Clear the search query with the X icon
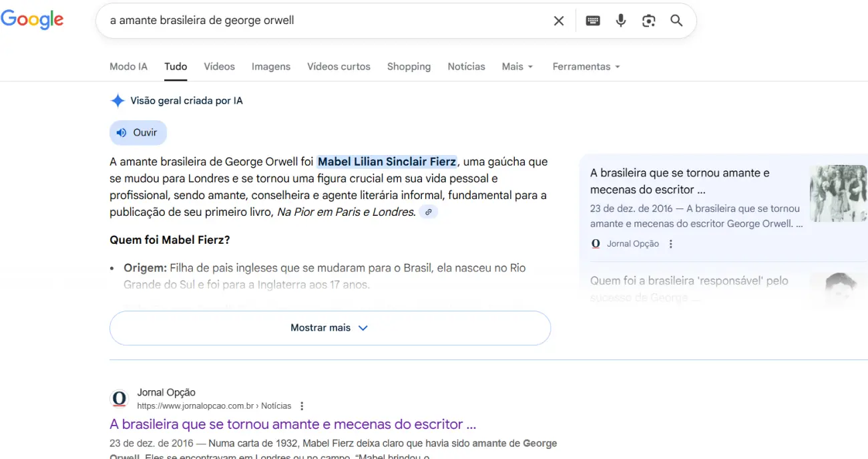Screen dimensions: 868x459 click(558, 20)
